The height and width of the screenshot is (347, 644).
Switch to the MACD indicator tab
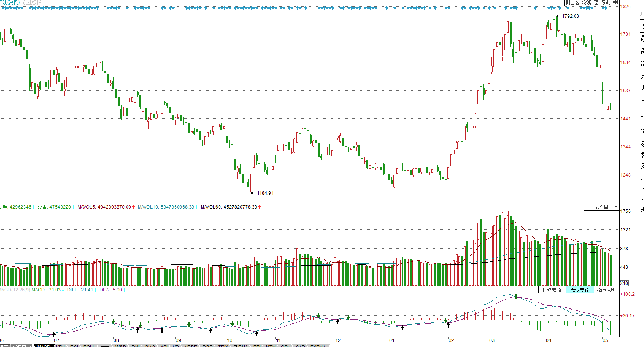point(44,346)
